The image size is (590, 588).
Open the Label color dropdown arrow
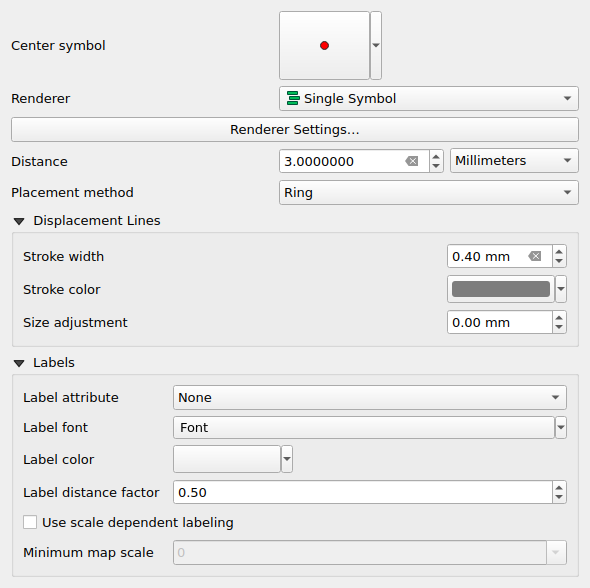pos(287,459)
